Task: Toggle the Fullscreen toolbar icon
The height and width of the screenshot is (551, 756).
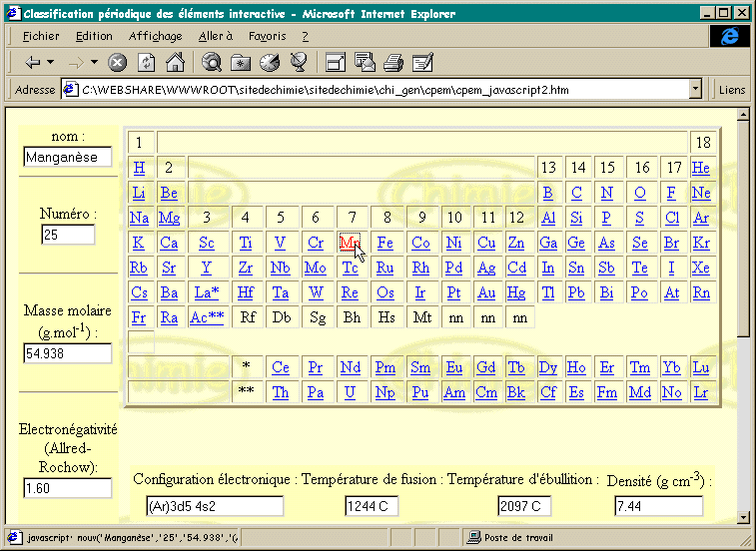Action: point(336,62)
